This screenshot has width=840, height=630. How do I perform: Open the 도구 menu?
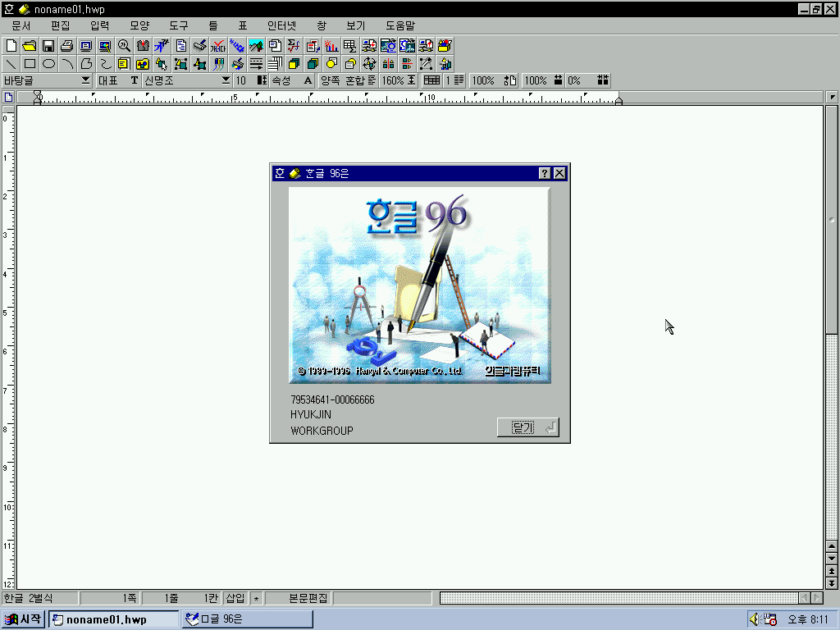click(178, 25)
